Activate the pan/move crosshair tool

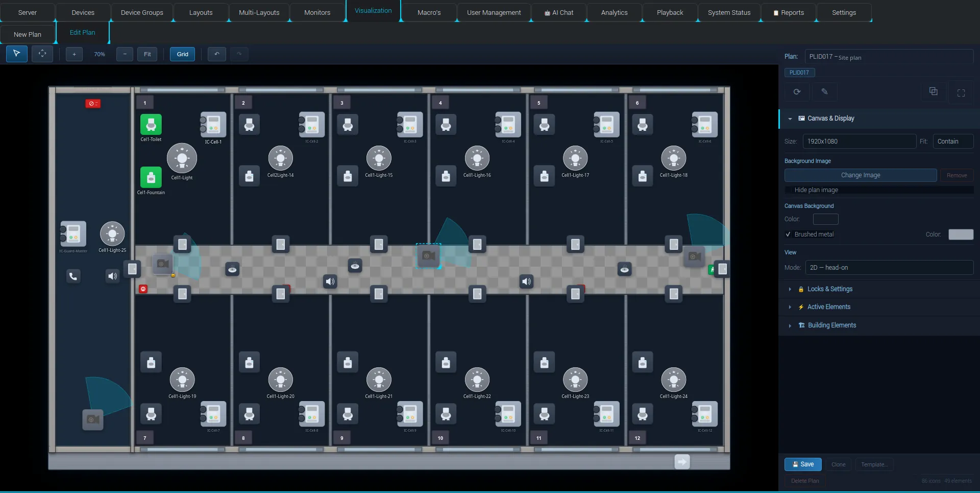click(x=42, y=54)
